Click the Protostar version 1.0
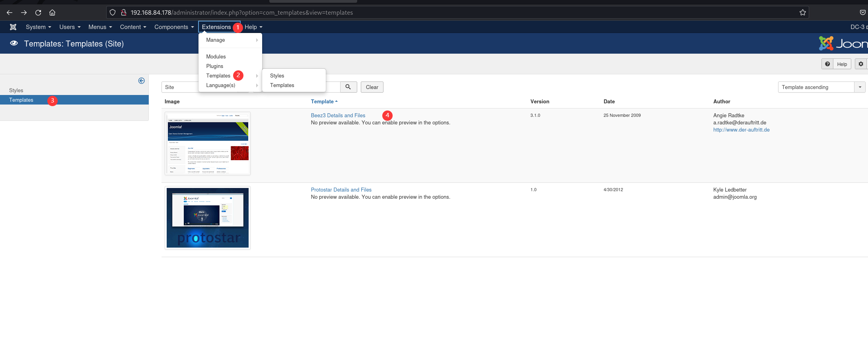The width and height of the screenshot is (868, 341). (533, 190)
